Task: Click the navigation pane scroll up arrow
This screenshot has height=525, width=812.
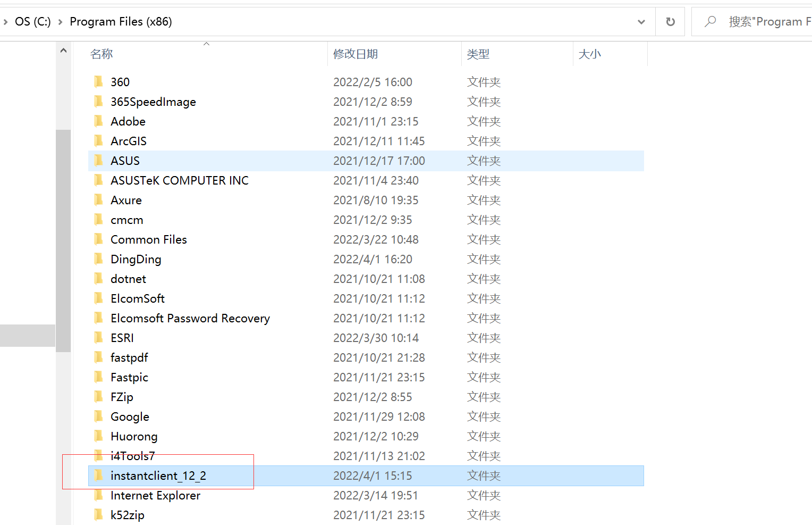Action: click(x=63, y=51)
